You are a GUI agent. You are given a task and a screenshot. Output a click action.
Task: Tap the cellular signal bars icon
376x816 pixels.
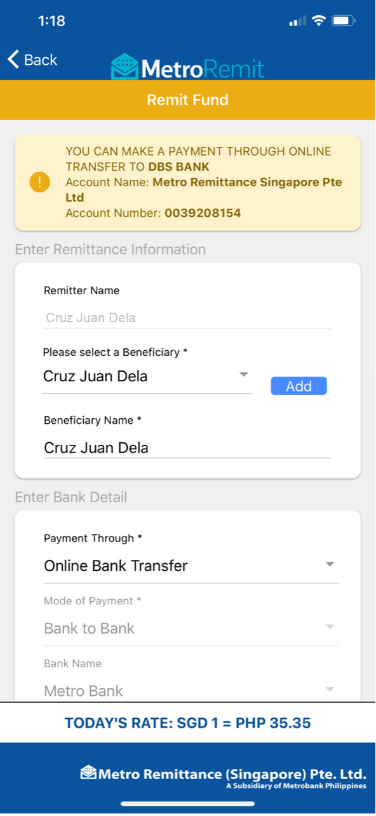coord(297,21)
